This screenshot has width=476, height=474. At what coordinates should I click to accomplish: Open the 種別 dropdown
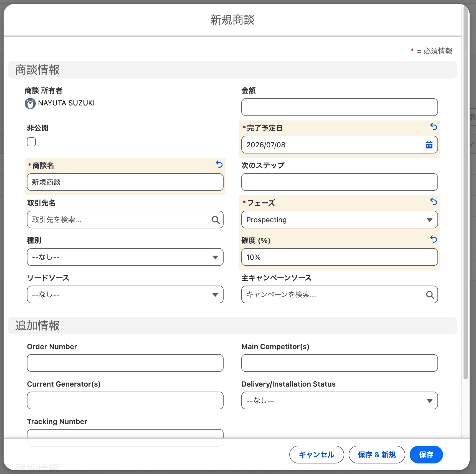click(125, 257)
